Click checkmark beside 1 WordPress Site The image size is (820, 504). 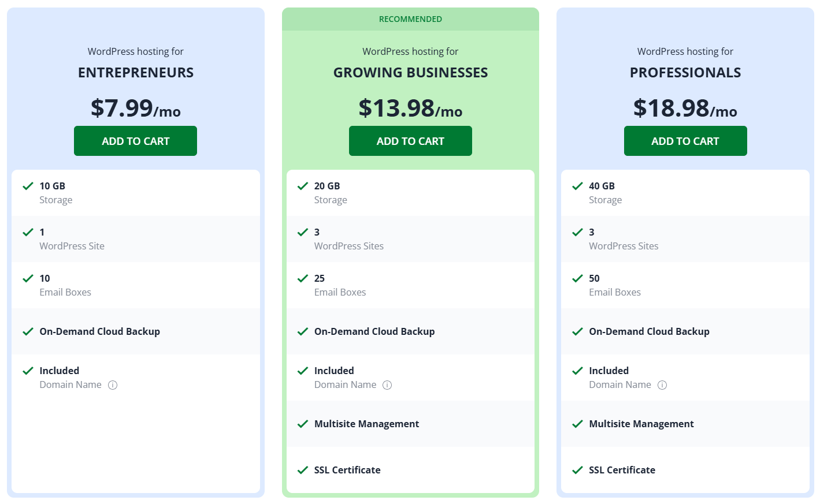coord(28,232)
